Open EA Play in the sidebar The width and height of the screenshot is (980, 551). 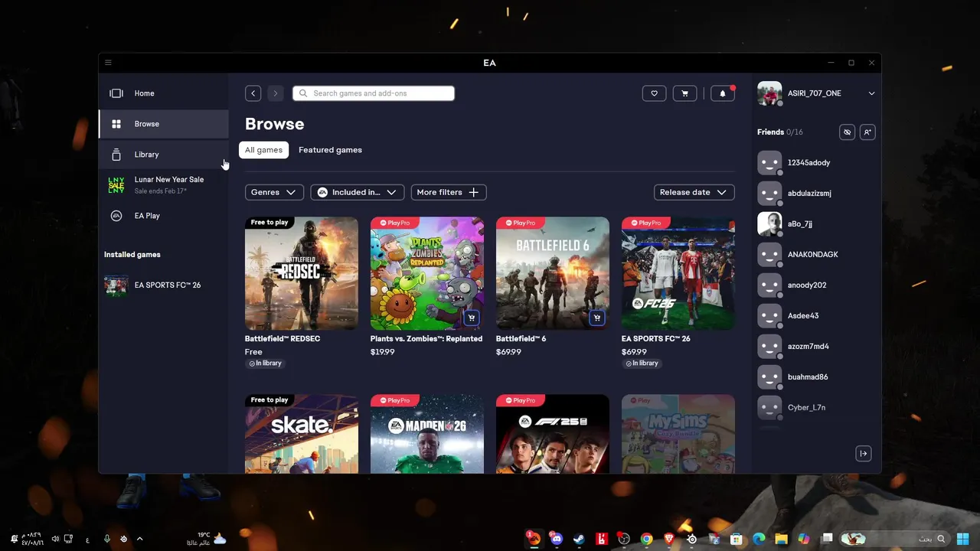point(164,216)
